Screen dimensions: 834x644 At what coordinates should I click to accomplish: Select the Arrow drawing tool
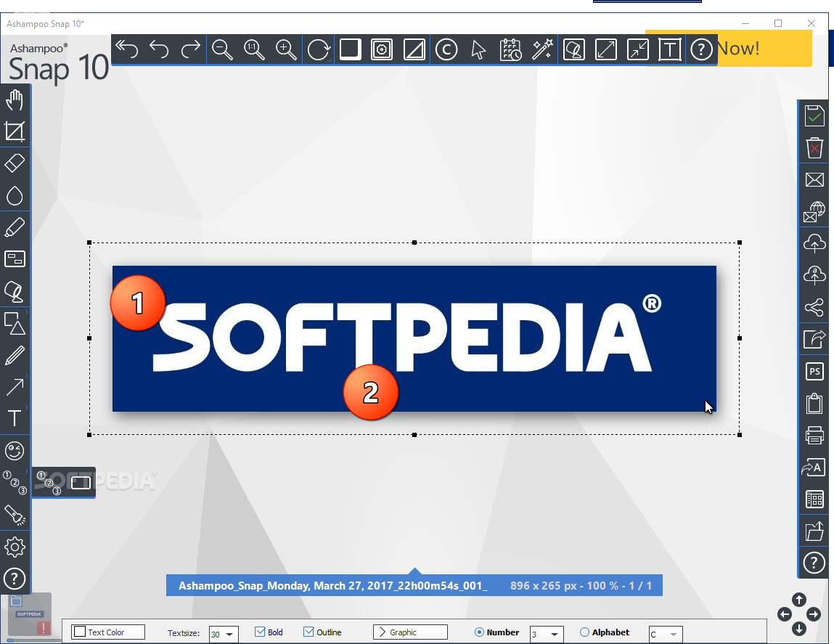tap(15, 387)
